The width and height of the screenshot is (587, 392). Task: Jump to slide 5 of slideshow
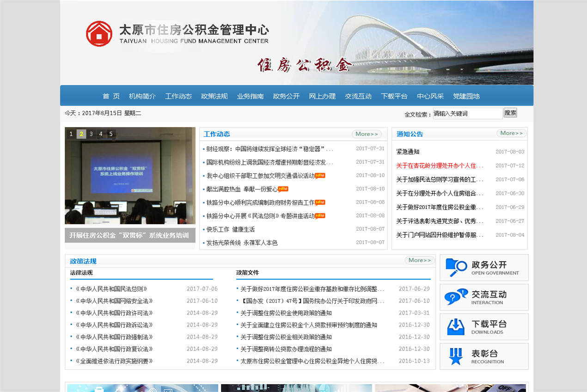(x=111, y=134)
